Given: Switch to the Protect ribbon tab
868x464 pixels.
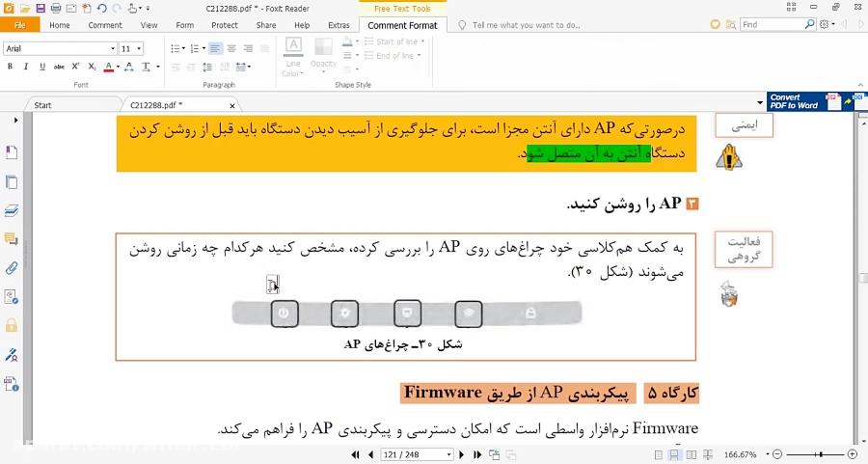Looking at the screenshot, I should [225, 25].
